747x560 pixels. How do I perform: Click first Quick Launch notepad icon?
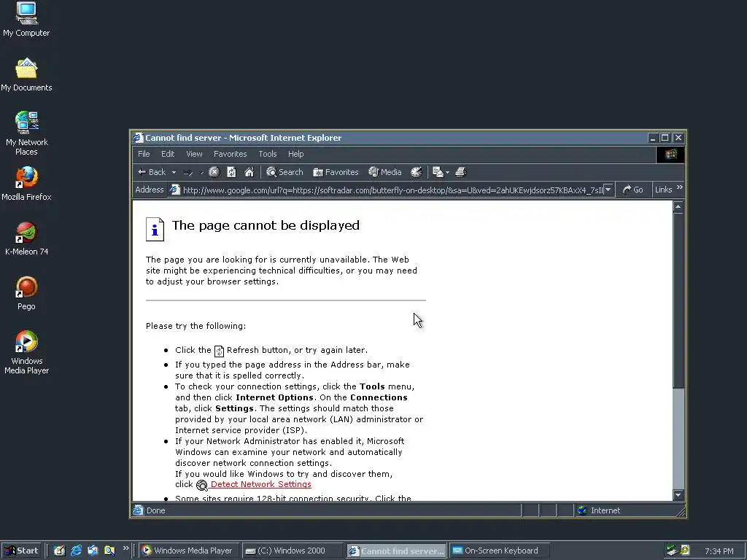tap(59, 551)
